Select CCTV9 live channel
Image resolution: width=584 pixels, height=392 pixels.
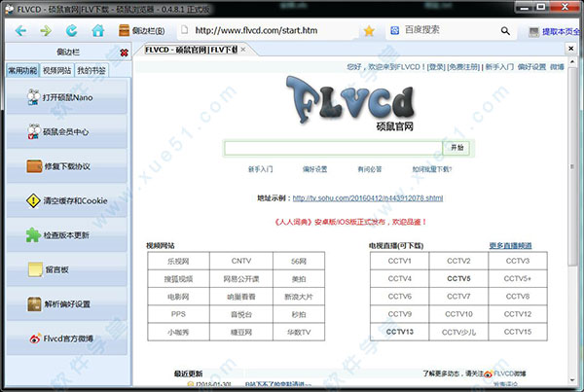[x=399, y=314]
